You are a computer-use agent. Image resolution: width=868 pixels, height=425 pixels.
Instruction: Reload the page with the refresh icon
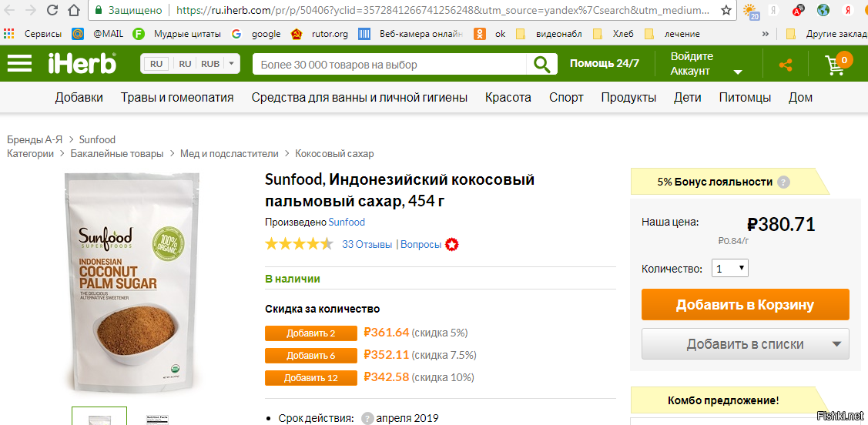coord(52,11)
